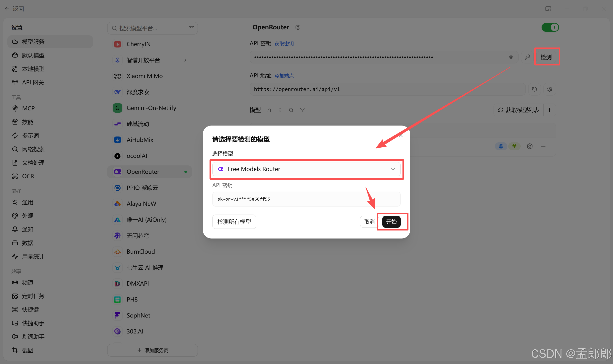
Task: Select 唯一AI (AiOnly) provider in list
Action: coord(150,220)
